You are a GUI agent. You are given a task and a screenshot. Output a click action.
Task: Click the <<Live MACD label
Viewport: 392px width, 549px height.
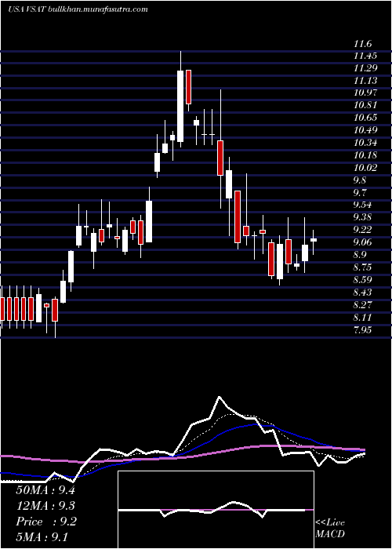pyautogui.click(x=330, y=528)
